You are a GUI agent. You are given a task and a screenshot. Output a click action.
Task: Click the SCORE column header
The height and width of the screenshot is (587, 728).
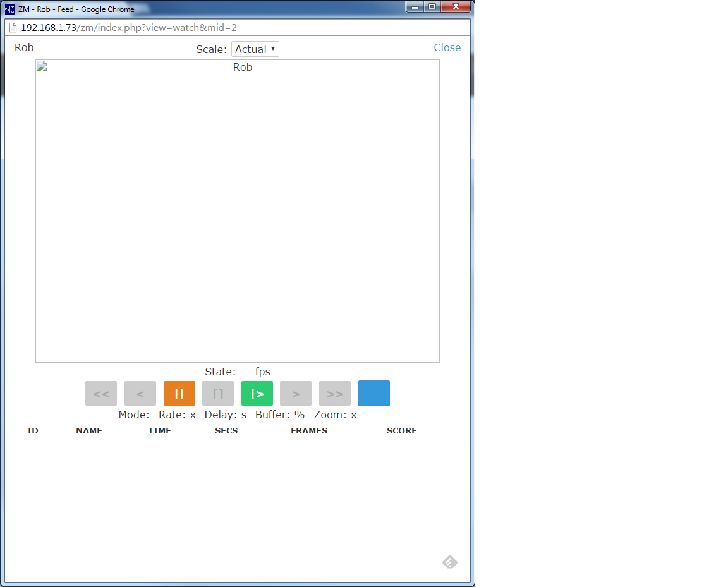click(402, 430)
